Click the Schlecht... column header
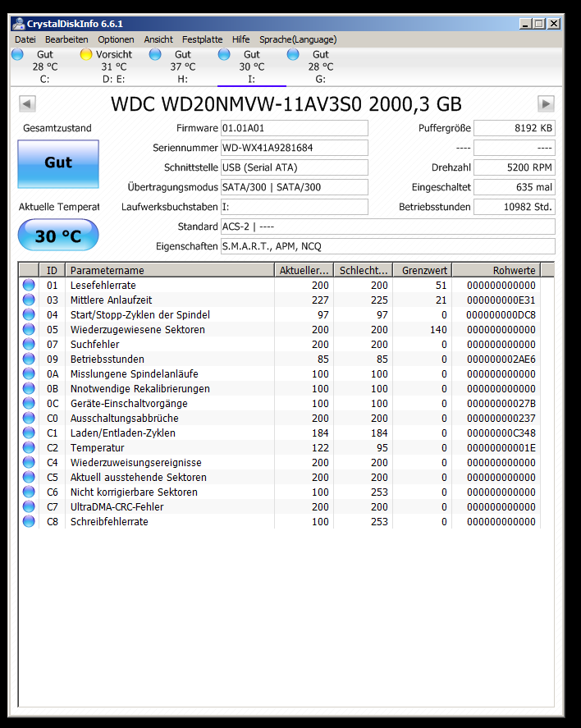The width and height of the screenshot is (581, 728). pos(364,270)
